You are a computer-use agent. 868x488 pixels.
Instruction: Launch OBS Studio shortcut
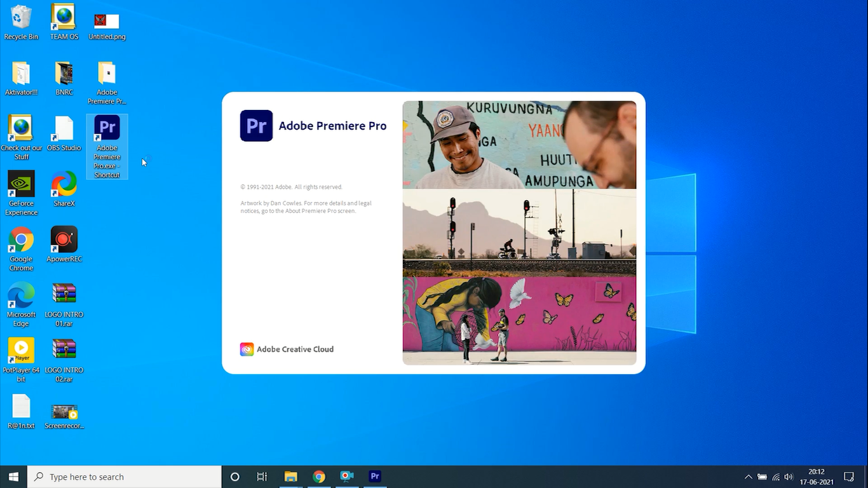[64, 133]
